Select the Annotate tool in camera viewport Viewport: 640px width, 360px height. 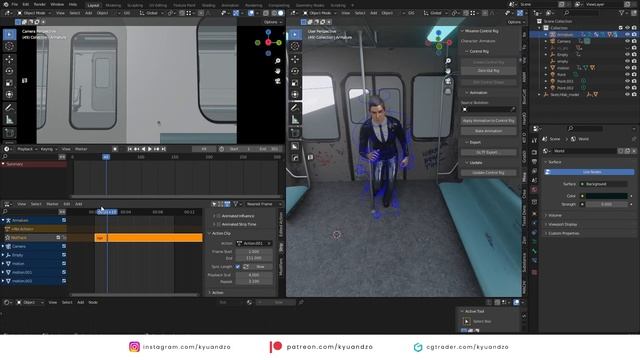point(9,108)
